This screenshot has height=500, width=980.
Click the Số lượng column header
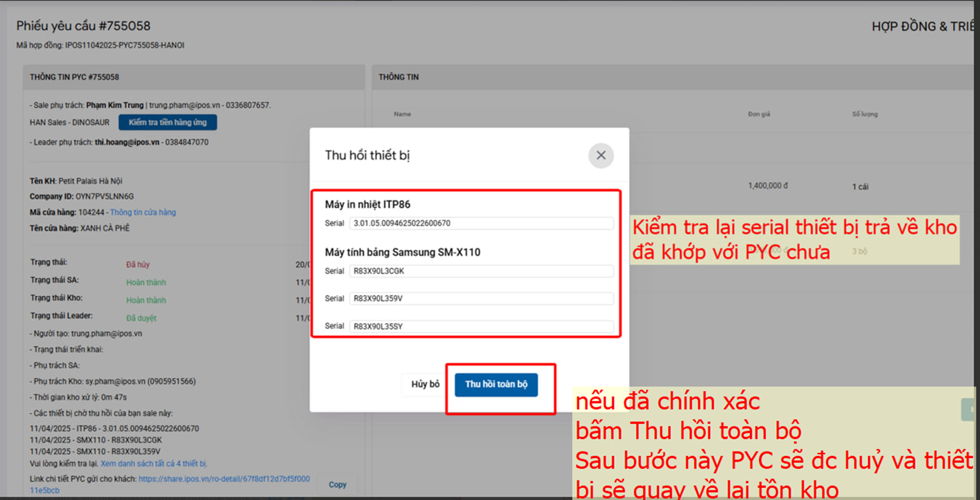(865, 114)
